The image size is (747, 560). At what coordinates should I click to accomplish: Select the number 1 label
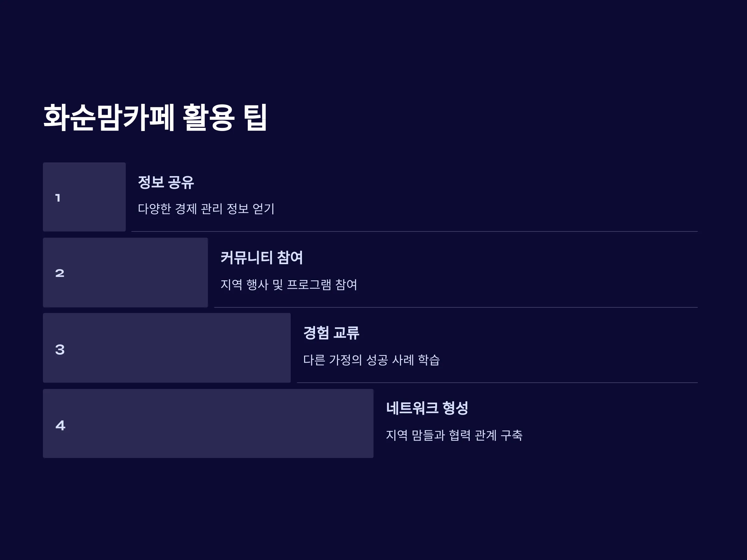click(x=58, y=198)
